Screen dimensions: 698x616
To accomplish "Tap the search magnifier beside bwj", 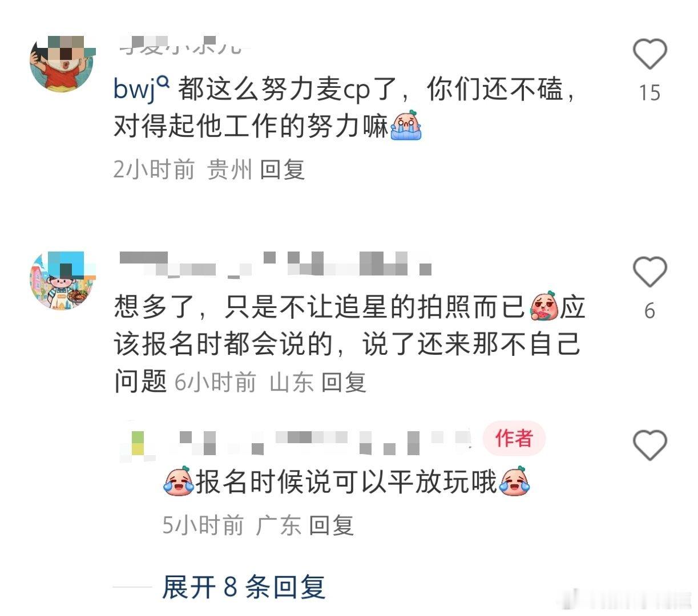I will [x=163, y=84].
